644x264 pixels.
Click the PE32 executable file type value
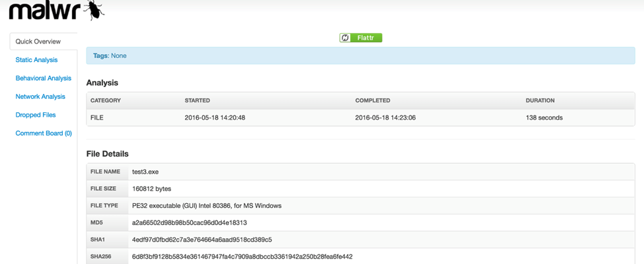pyautogui.click(x=207, y=206)
